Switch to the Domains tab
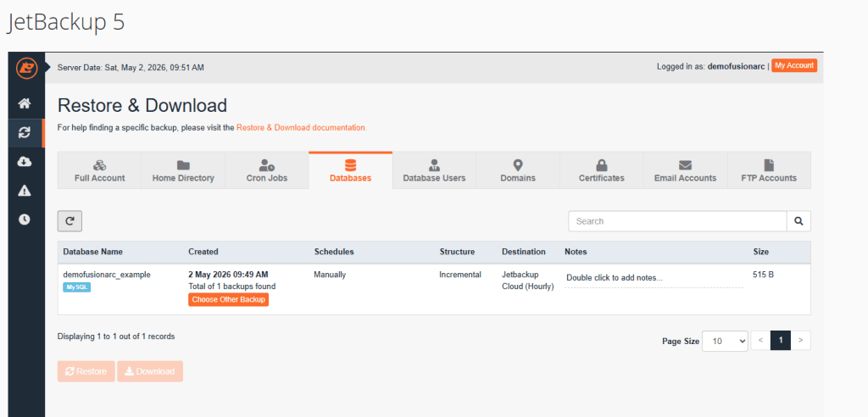868x417 pixels. click(518, 170)
